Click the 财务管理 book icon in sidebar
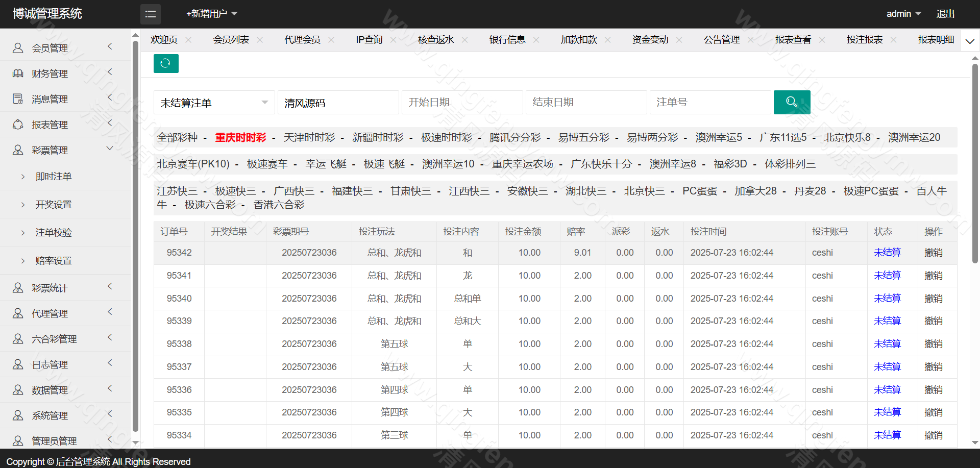This screenshot has width=980, height=468. point(18,73)
